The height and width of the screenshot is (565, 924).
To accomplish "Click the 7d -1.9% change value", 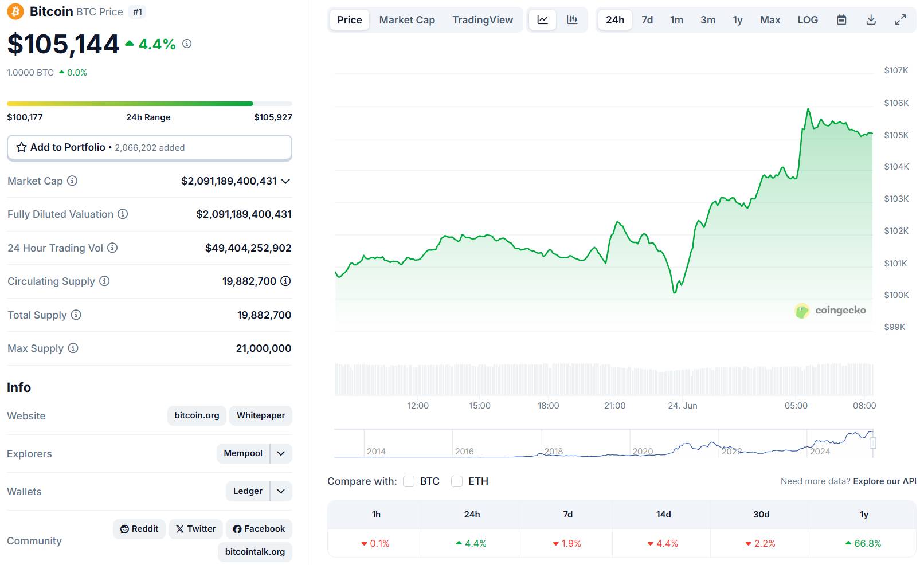I will point(567,543).
